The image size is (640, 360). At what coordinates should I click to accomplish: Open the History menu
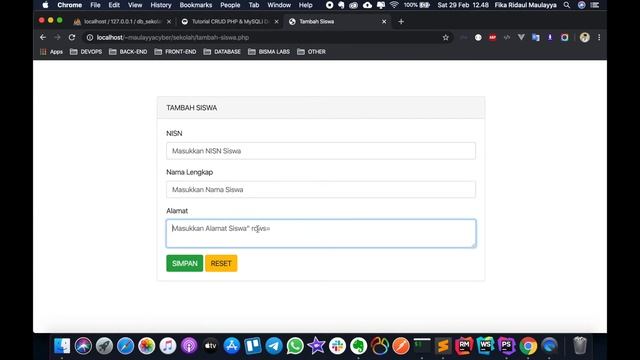point(161,5)
